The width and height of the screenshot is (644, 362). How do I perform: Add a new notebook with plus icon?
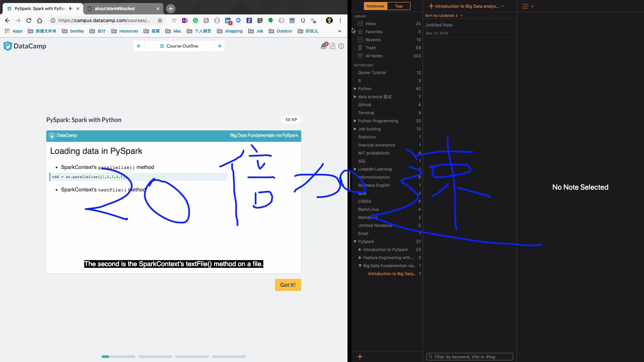(x=360, y=357)
